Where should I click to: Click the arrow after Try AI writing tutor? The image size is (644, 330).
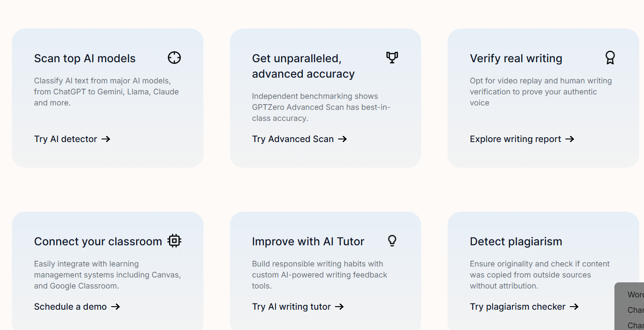[339, 307]
